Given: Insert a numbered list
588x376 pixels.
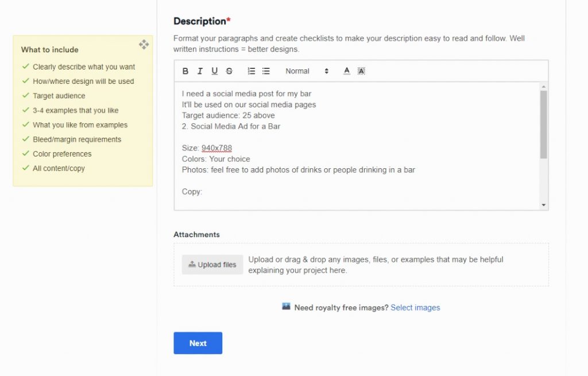Looking at the screenshot, I should (251, 71).
